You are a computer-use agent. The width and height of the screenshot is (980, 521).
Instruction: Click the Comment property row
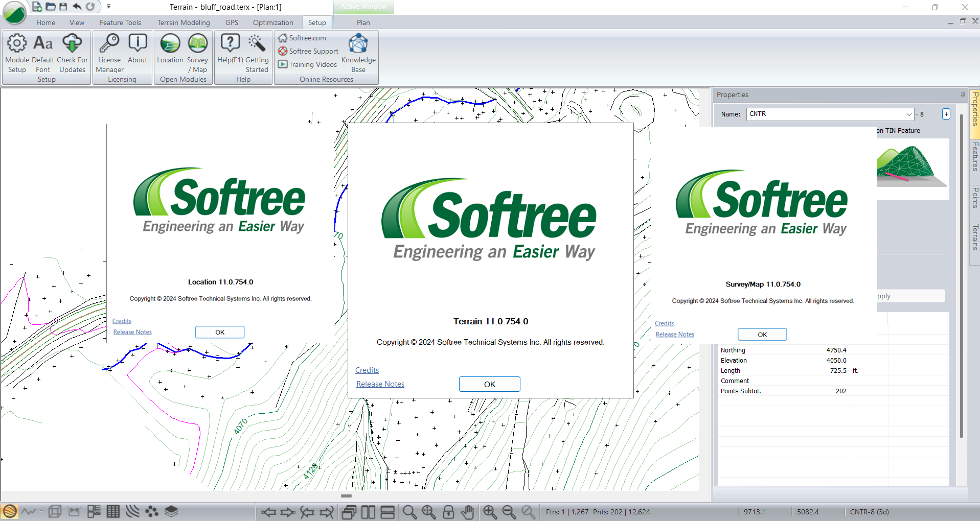[x=834, y=381]
